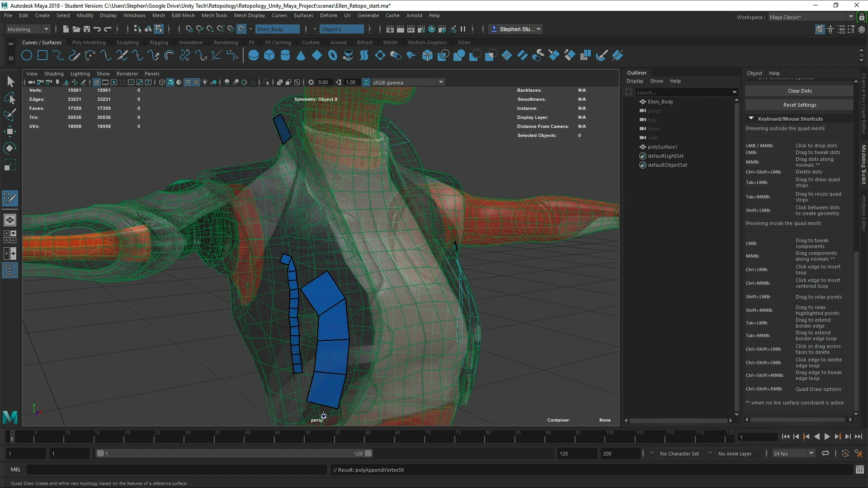This screenshot has width=868, height=488.
Task: Open the Hypershade icon on the status line
Action: pos(432,29)
